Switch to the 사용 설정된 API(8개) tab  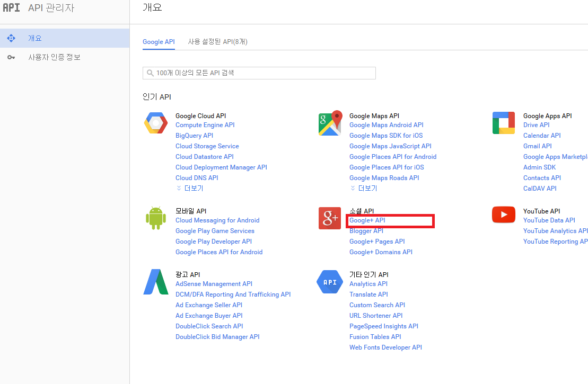point(217,42)
